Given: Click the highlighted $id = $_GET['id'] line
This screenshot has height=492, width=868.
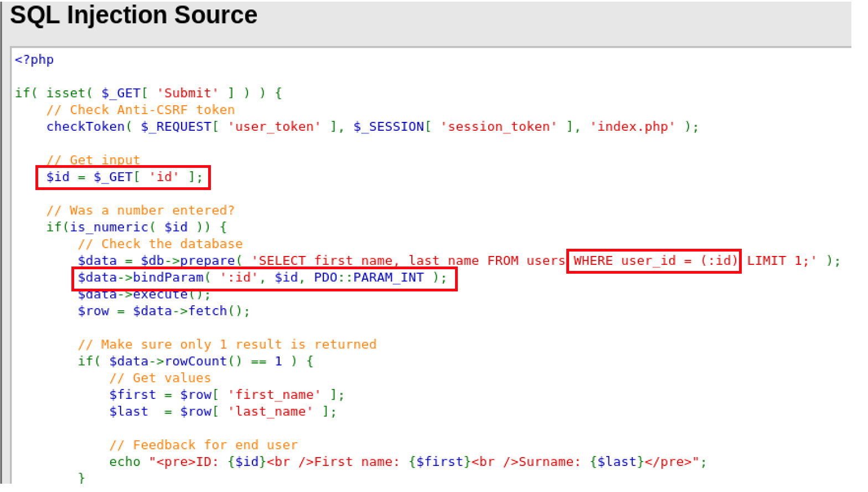Looking at the screenshot, I should [123, 177].
